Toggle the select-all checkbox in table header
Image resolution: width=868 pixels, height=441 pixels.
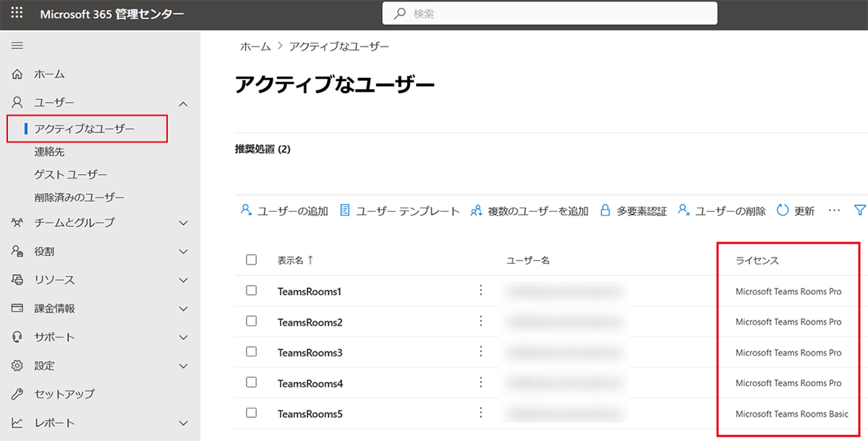251,260
